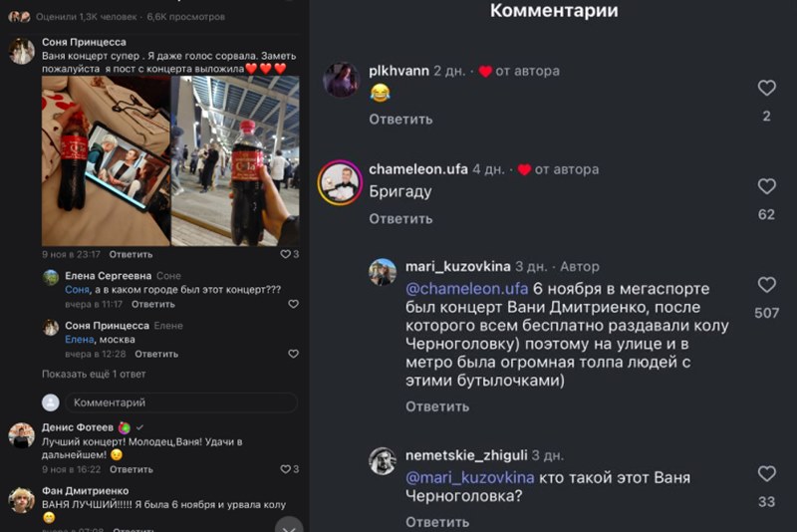Like nemetskie_zhiguli's reply with heart icon

[x=766, y=473]
